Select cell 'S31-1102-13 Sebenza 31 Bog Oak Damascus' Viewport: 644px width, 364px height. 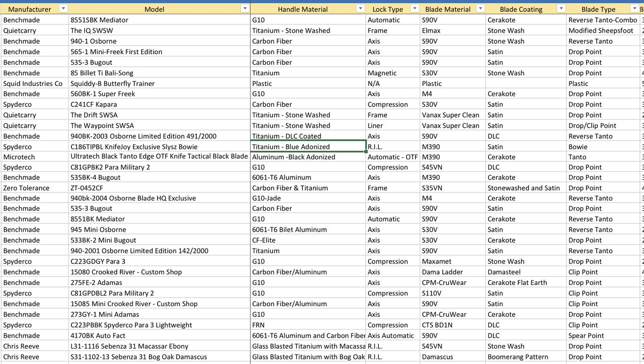[159, 357]
